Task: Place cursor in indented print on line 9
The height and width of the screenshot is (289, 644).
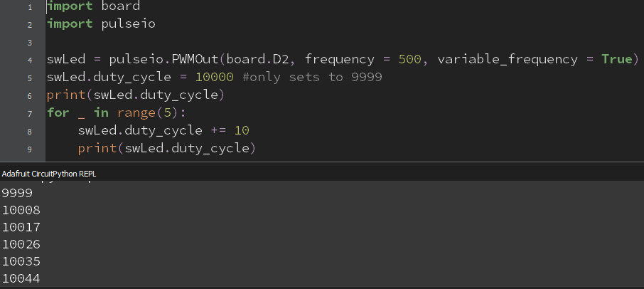Action: 167,148
